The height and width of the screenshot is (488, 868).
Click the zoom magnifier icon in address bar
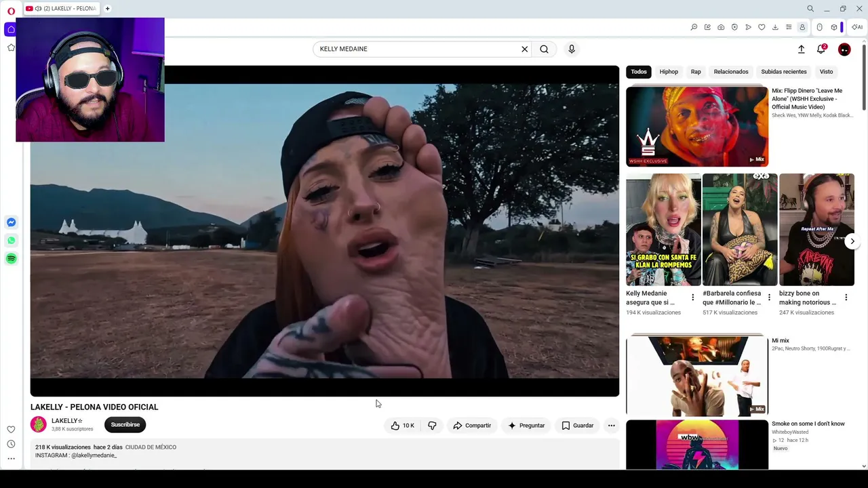[x=694, y=27]
